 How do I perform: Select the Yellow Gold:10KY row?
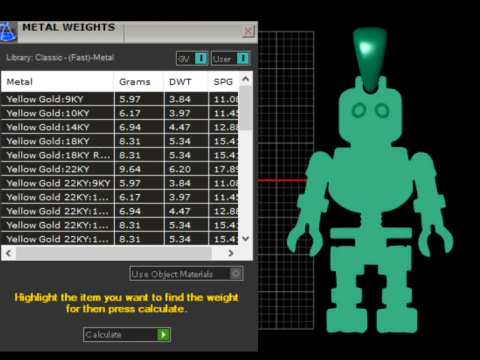click(x=120, y=113)
